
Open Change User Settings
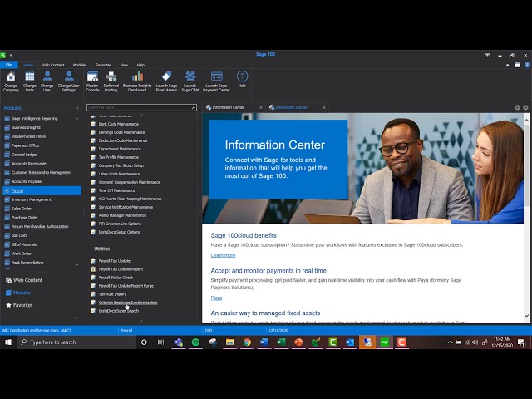point(68,81)
